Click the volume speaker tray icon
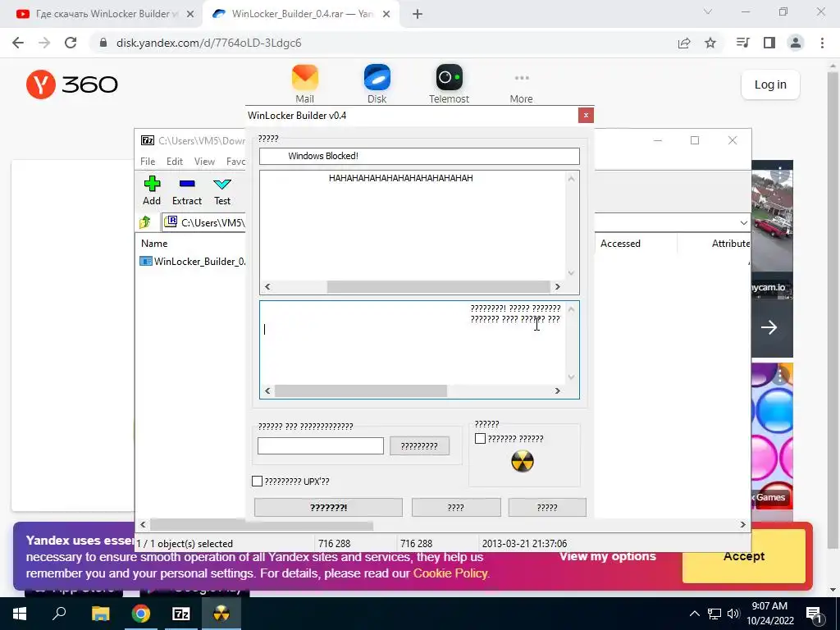The height and width of the screenshot is (630, 840). pyautogui.click(x=733, y=614)
